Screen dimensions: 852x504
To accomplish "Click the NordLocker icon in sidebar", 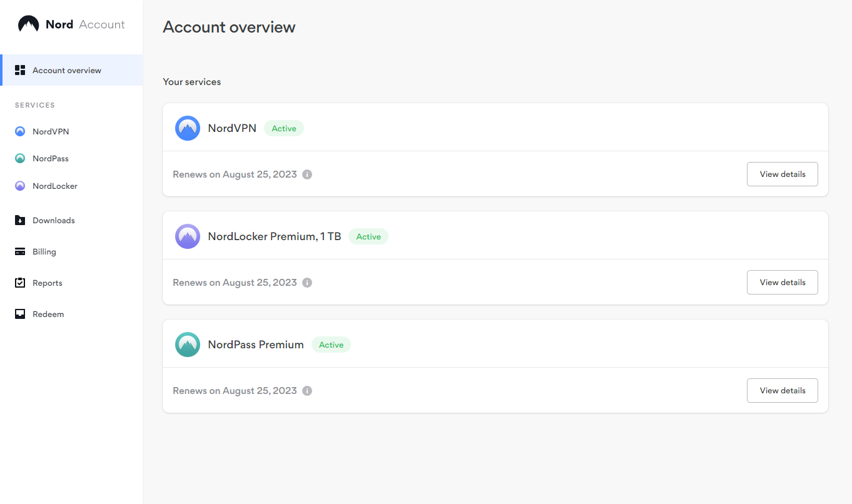I will tap(20, 186).
